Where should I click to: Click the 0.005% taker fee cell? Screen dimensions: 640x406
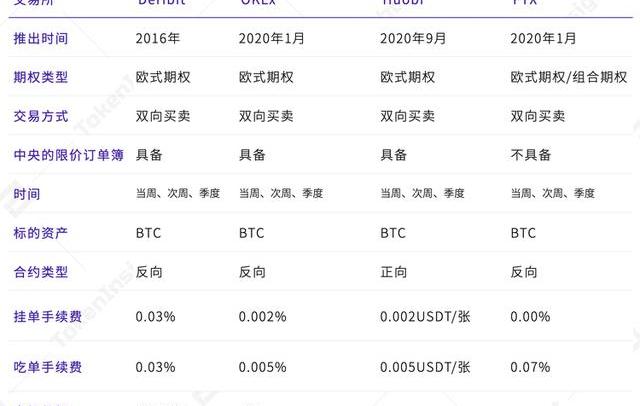[x=262, y=367]
